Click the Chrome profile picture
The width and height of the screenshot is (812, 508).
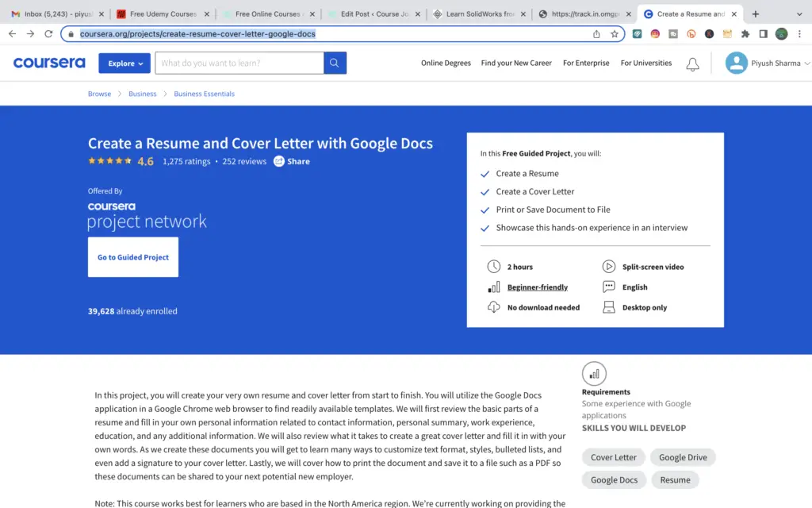[781, 33]
